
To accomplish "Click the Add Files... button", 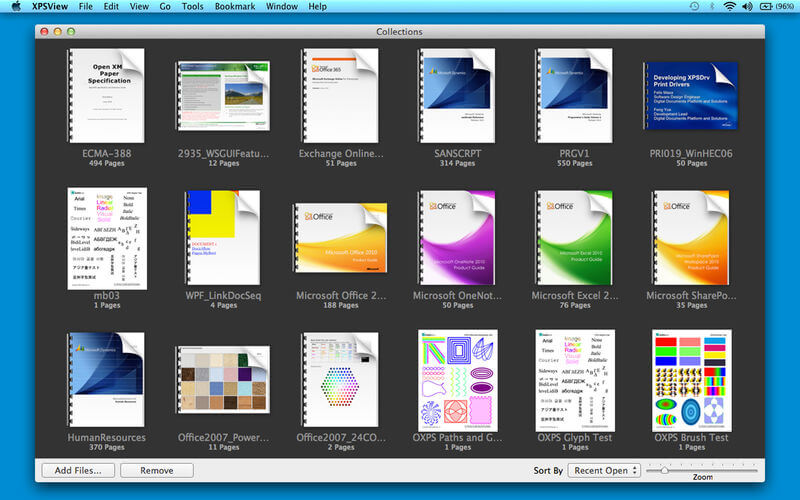I will point(78,470).
